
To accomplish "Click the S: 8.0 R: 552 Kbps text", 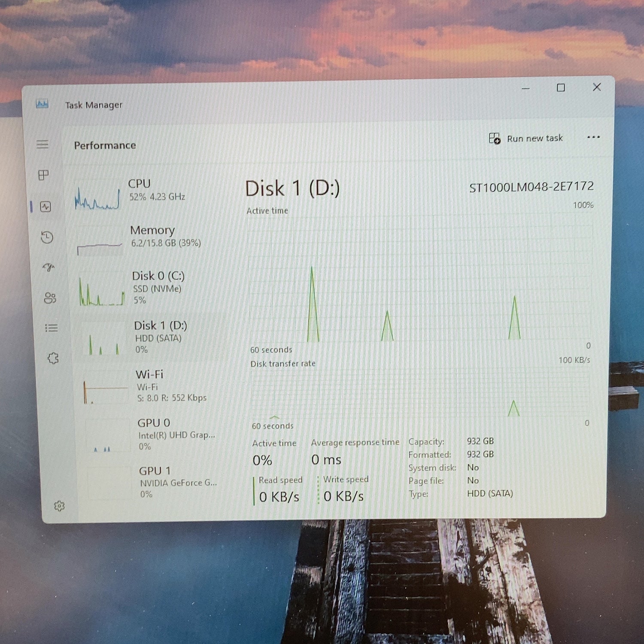I will tap(172, 398).
